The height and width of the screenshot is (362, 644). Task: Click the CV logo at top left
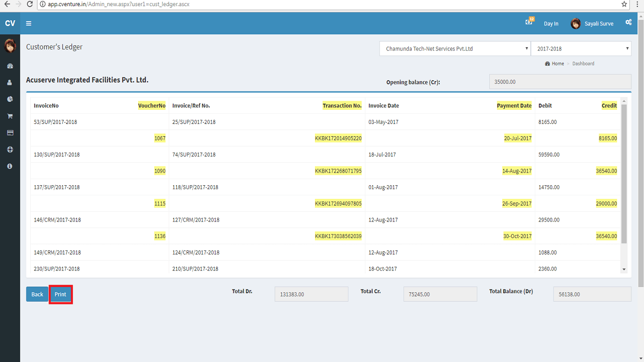tap(10, 23)
